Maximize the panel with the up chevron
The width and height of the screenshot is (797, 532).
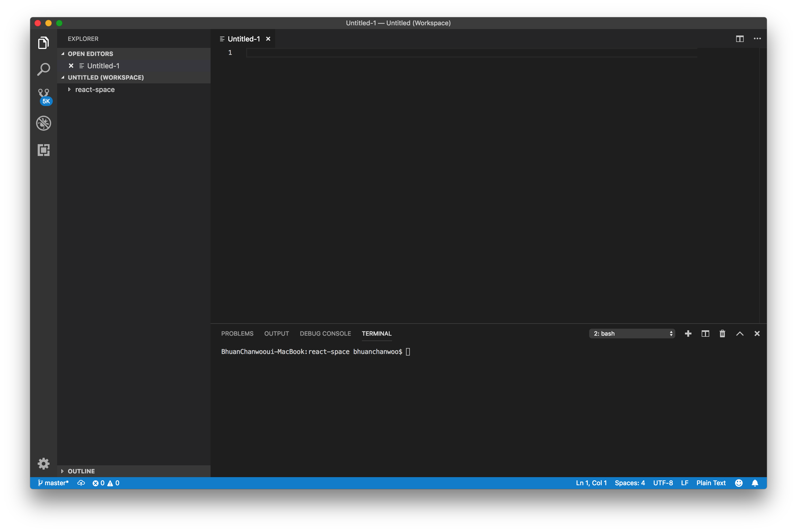[740, 334]
